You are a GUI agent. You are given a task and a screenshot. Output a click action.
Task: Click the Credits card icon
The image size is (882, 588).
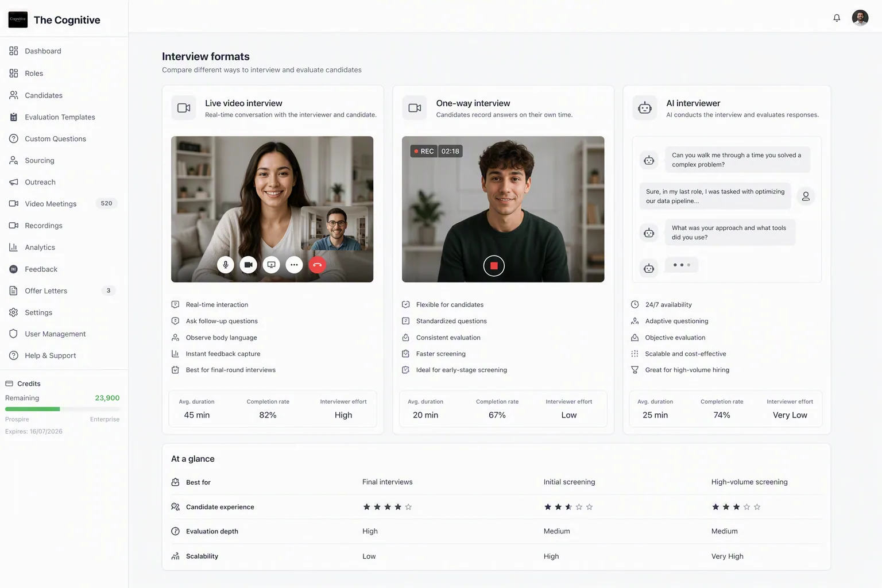(9, 384)
